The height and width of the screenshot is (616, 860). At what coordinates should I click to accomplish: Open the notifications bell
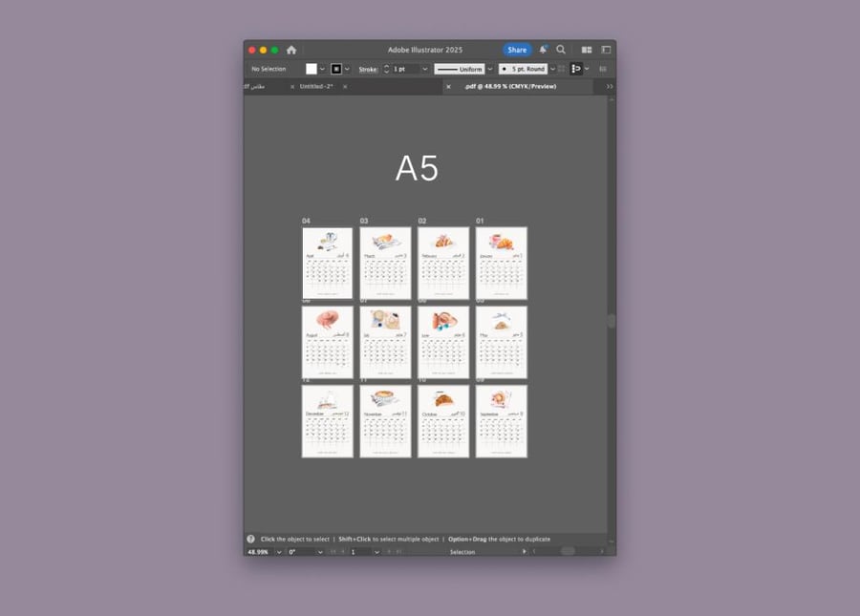coord(543,50)
